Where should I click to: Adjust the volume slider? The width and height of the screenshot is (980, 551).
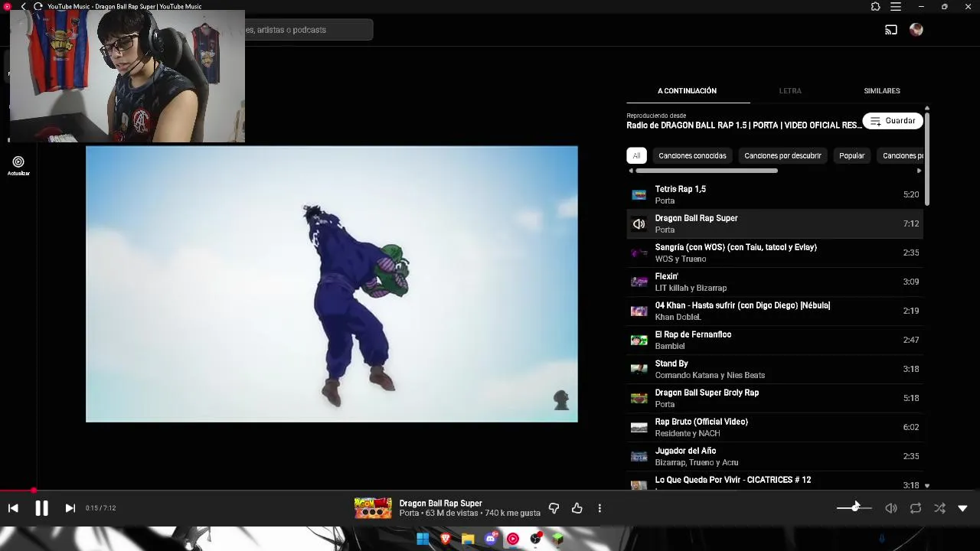pyautogui.click(x=854, y=508)
